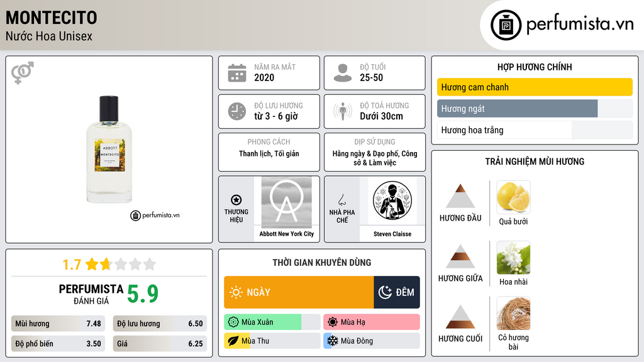Click the moon icon in the Đêm bar
644x362 pixels.
pyautogui.click(x=386, y=292)
